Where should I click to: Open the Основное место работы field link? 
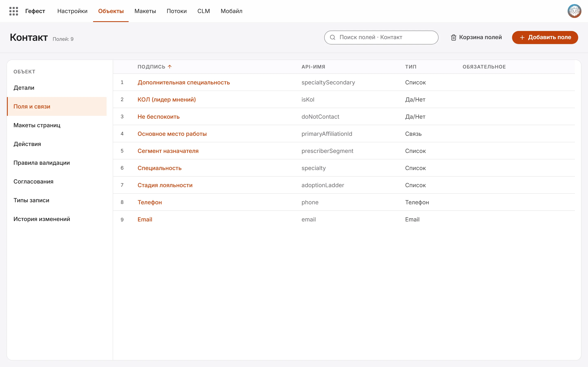[172, 134]
